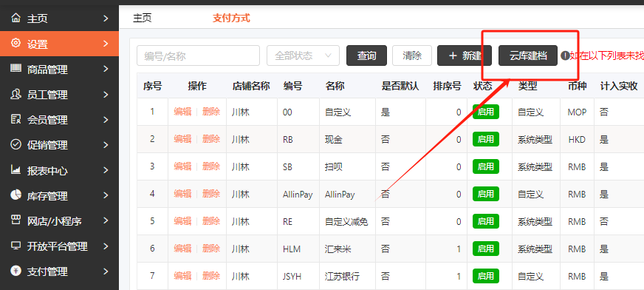Expand the 报表中心 chevron

106,170
